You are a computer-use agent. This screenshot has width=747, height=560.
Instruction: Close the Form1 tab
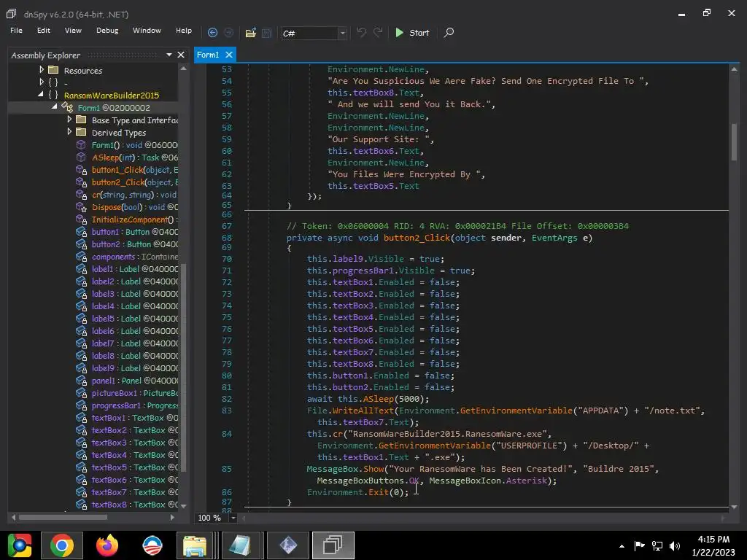228,55
